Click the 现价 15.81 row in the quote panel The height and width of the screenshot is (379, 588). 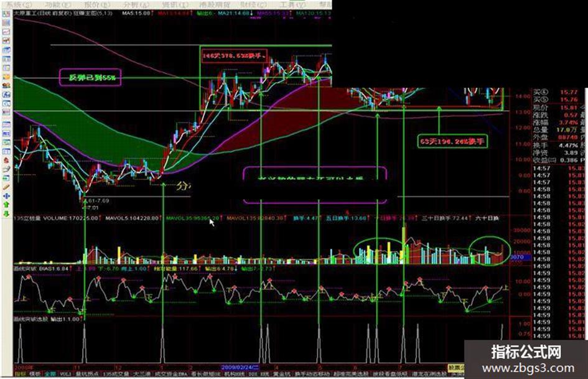coord(556,108)
